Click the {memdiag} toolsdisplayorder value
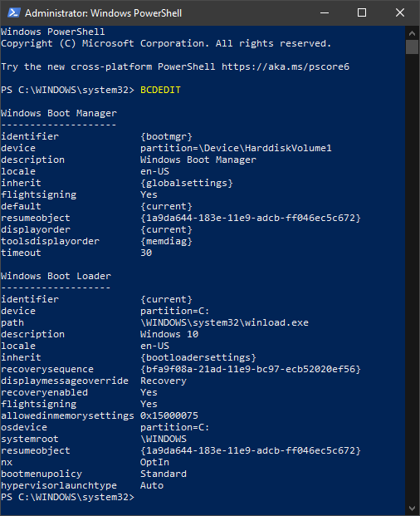Image resolution: width=420 pixels, height=516 pixels. (166, 241)
